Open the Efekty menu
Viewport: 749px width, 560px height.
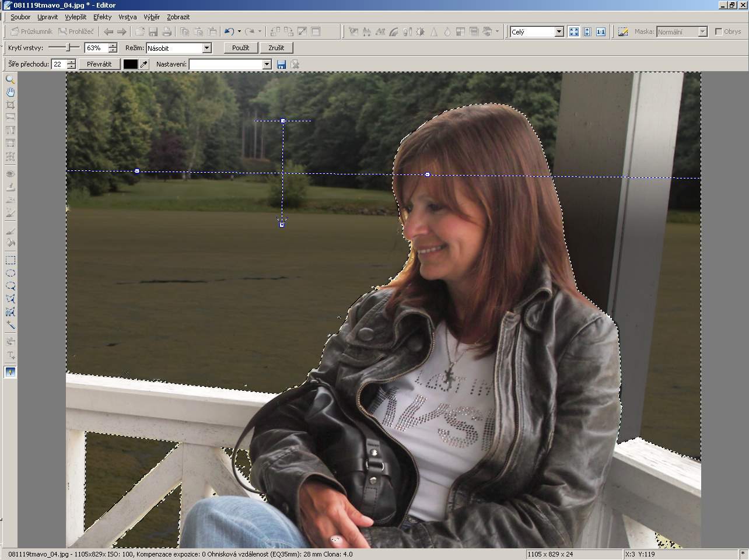point(102,17)
